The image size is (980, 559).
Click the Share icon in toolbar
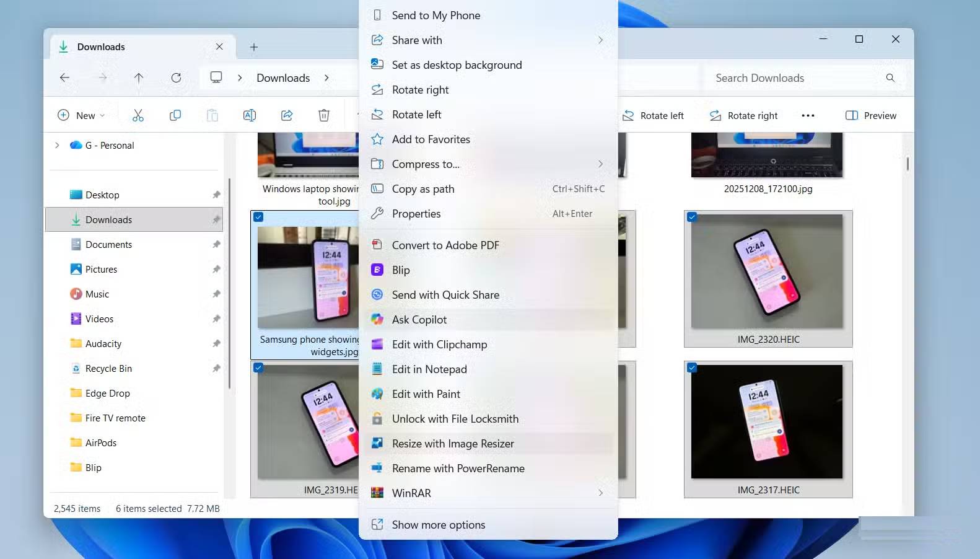(287, 115)
